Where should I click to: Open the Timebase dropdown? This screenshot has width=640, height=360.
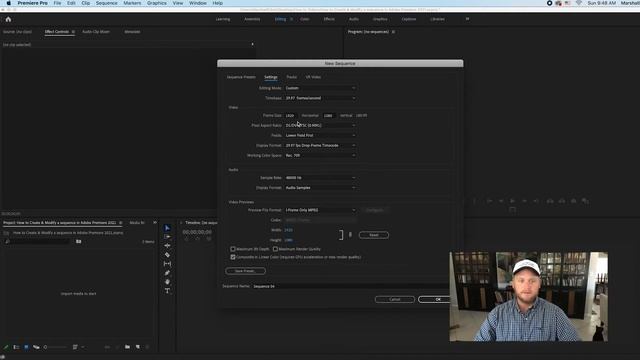point(320,98)
